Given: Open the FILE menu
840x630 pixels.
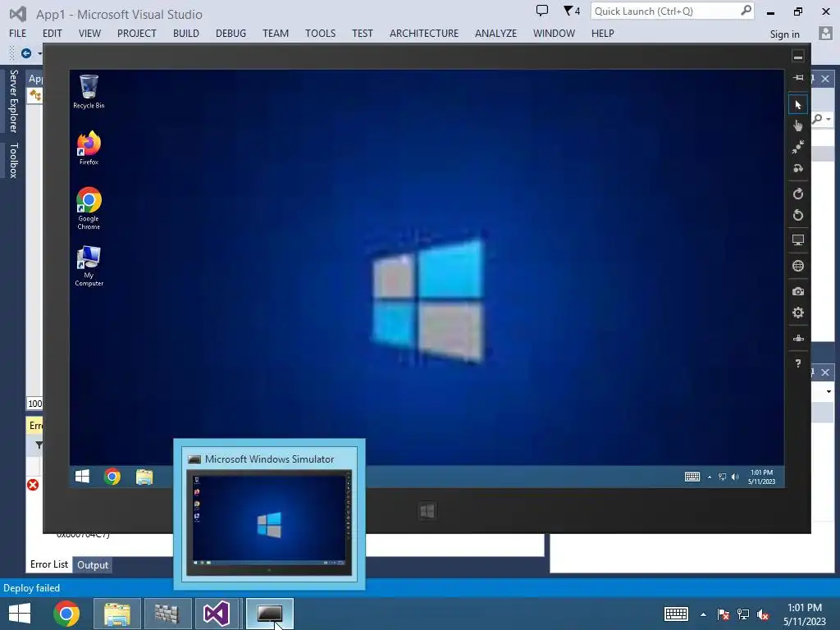Looking at the screenshot, I should pyautogui.click(x=18, y=33).
